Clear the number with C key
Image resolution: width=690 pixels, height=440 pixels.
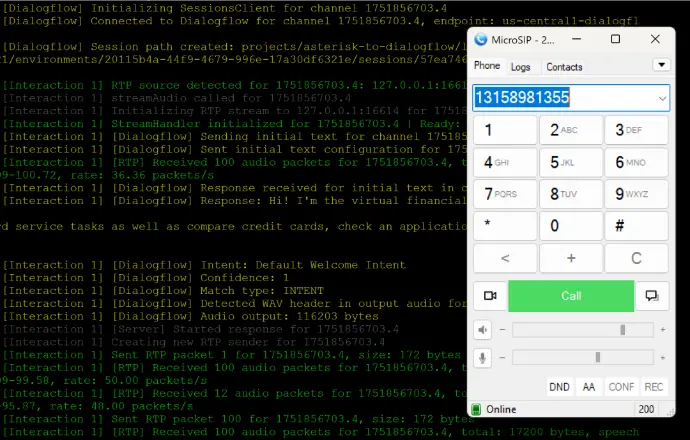[x=636, y=258]
